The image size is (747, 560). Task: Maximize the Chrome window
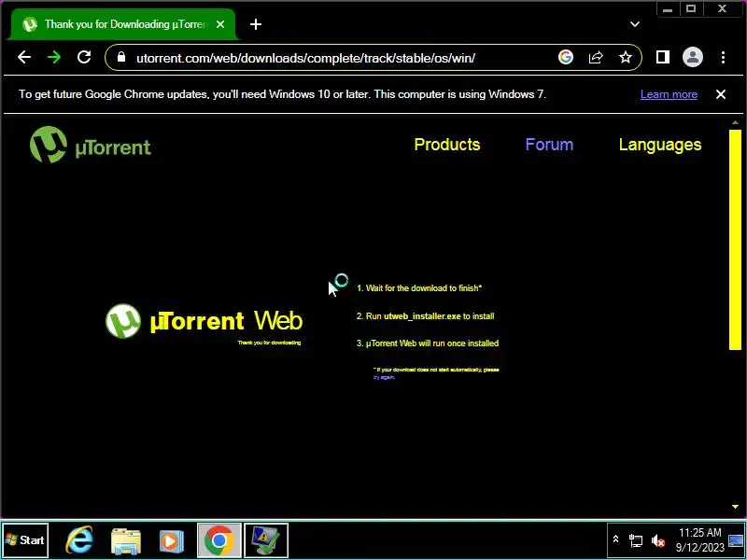[x=691, y=8]
